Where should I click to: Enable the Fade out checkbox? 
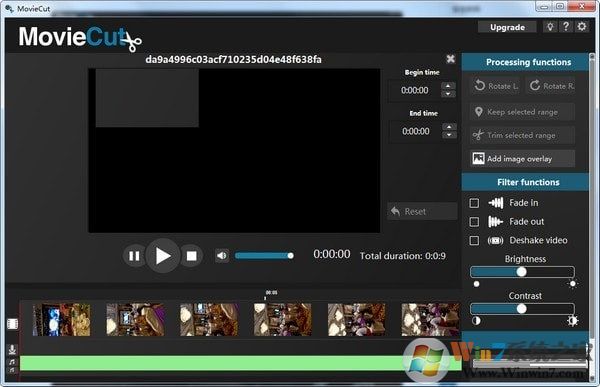pyautogui.click(x=474, y=222)
